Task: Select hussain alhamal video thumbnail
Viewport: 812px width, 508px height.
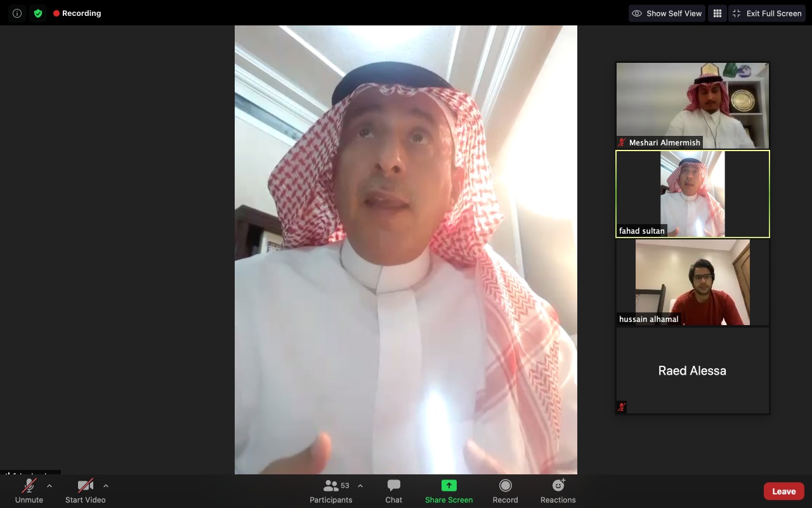Action: (692, 282)
